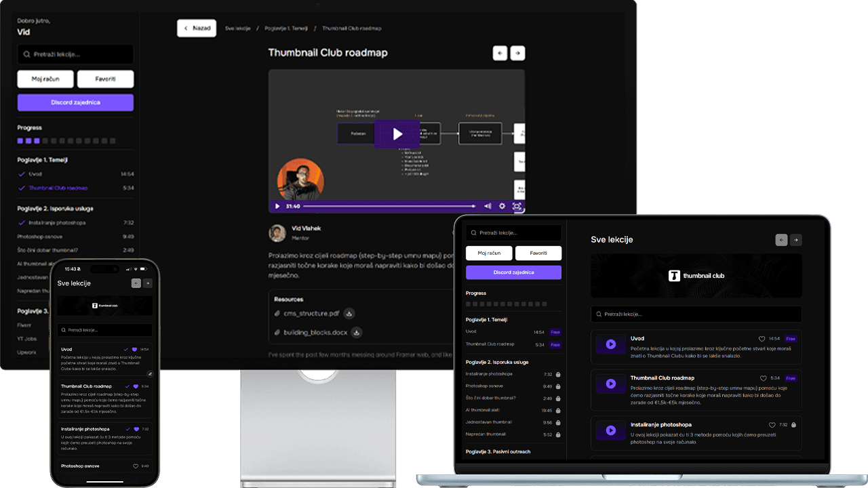Tap the previous arrow on the phone

[x=136, y=283]
